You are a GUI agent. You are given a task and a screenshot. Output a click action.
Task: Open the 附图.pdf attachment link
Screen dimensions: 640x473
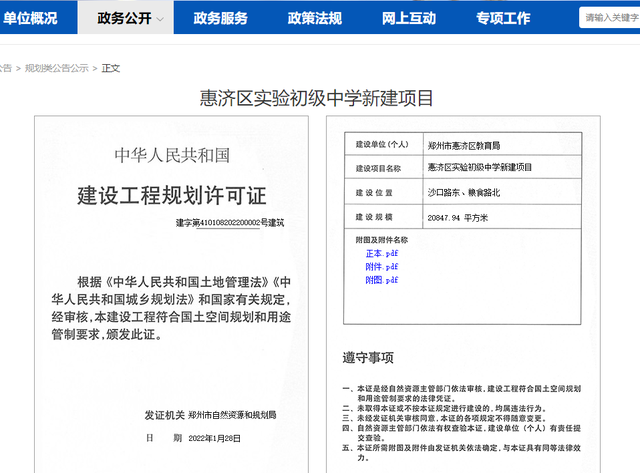click(382, 280)
